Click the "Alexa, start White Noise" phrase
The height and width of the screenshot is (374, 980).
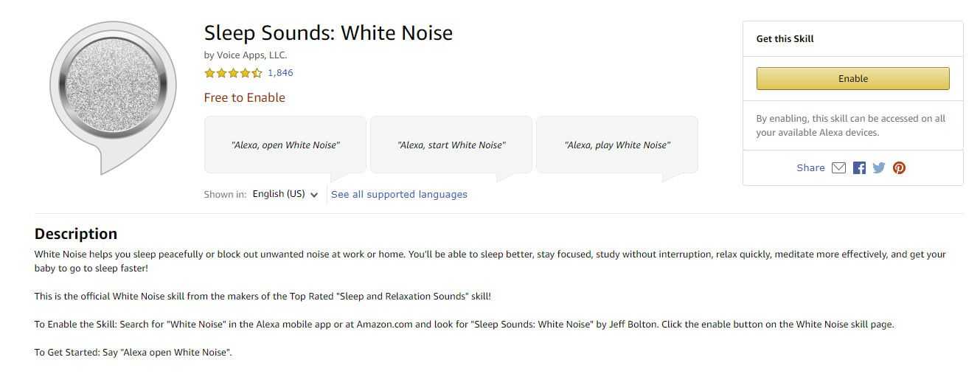point(451,145)
